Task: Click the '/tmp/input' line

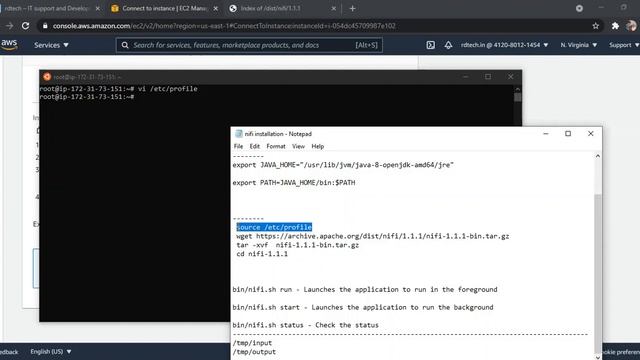Action: [252, 343]
